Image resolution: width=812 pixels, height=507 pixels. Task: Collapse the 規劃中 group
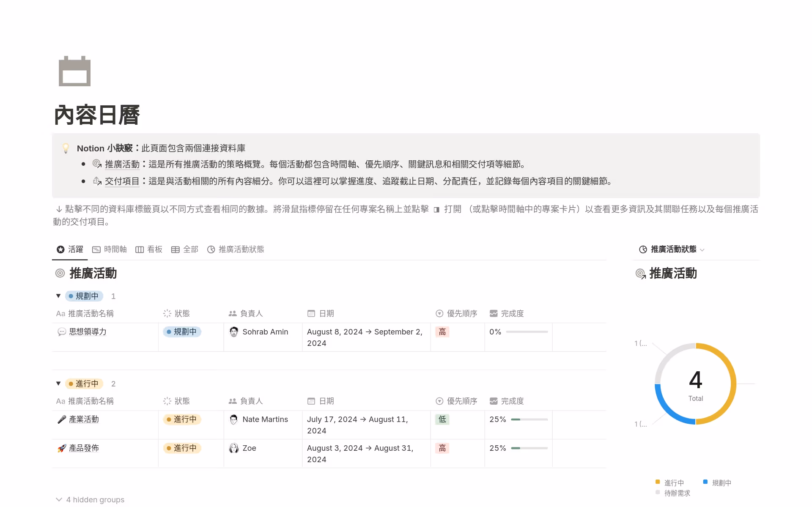click(58, 296)
